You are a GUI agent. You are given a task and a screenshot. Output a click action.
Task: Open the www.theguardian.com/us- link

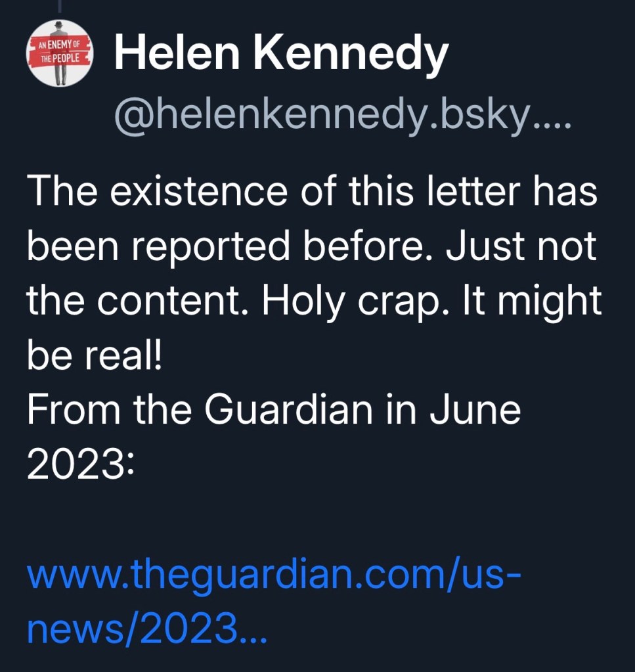(274, 575)
